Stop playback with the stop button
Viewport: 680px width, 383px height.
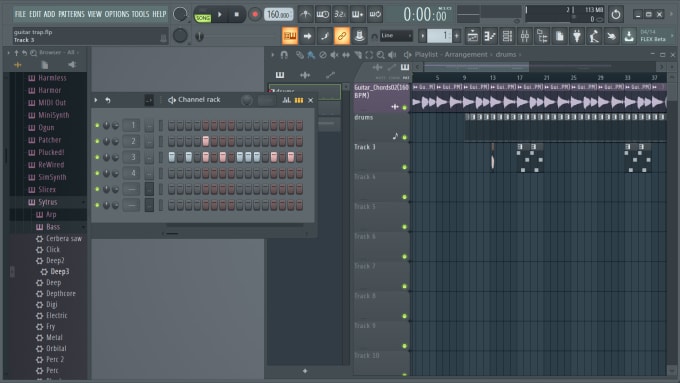pos(236,14)
